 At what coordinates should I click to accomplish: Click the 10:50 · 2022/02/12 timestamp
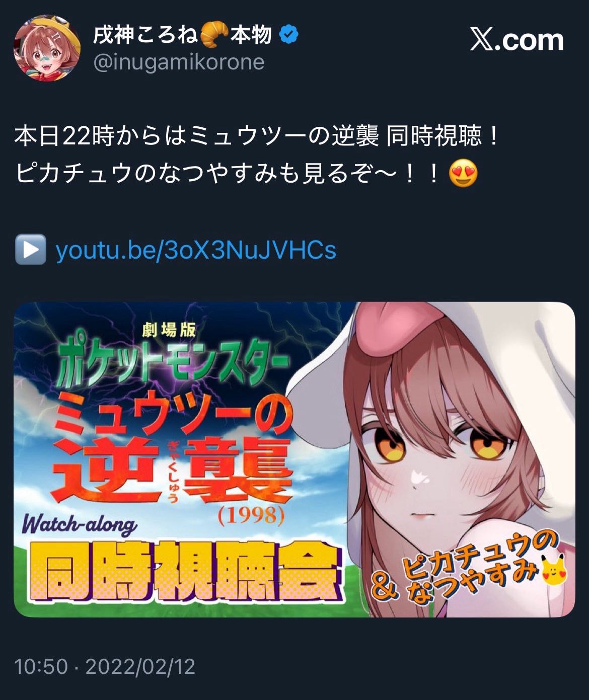click(x=105, y=666)
